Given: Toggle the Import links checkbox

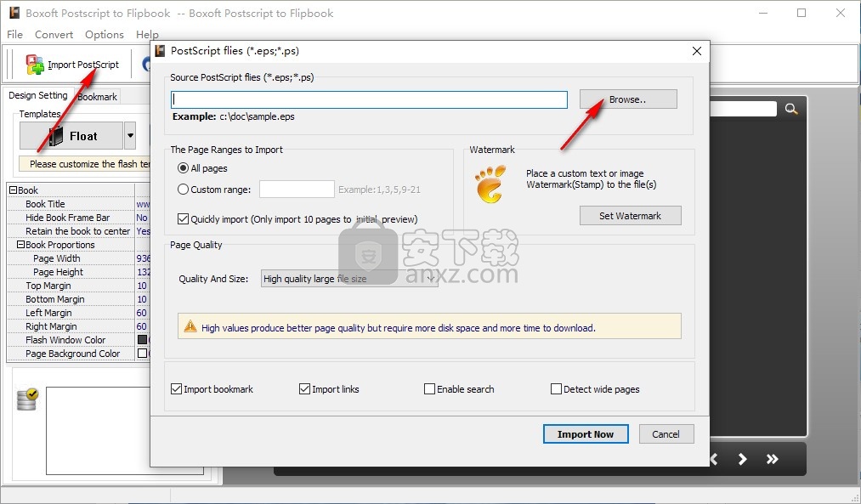Looking at the screenshot, I should (304, 389).
